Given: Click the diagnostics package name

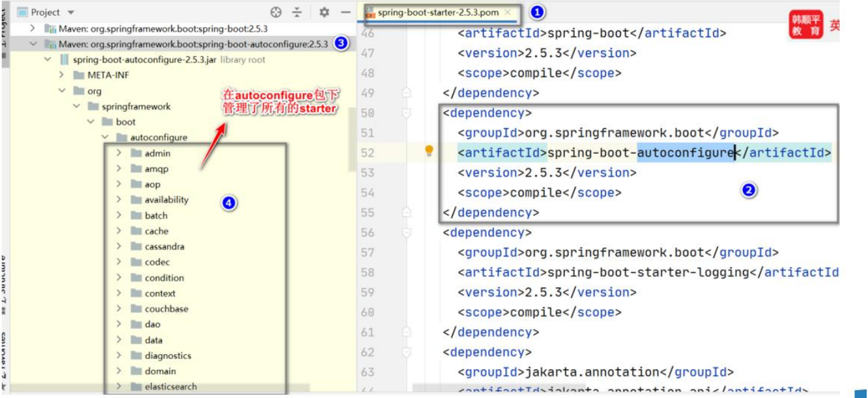Looking at the screenshot, I should [x=168, y=355].
